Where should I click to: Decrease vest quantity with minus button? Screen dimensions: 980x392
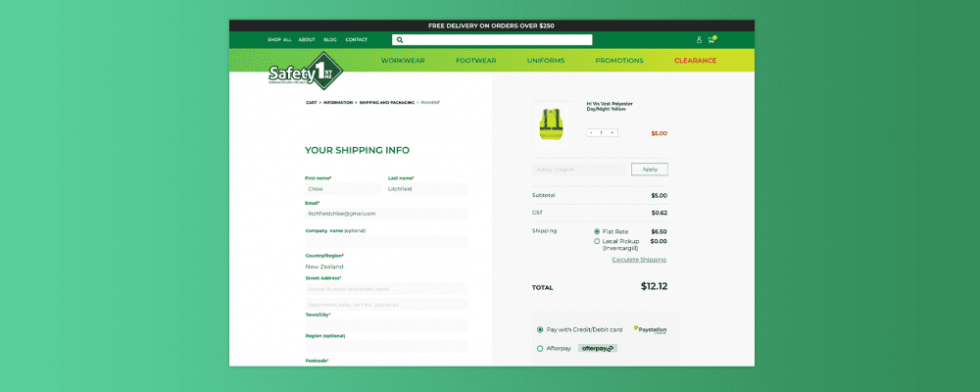point(591,132)
